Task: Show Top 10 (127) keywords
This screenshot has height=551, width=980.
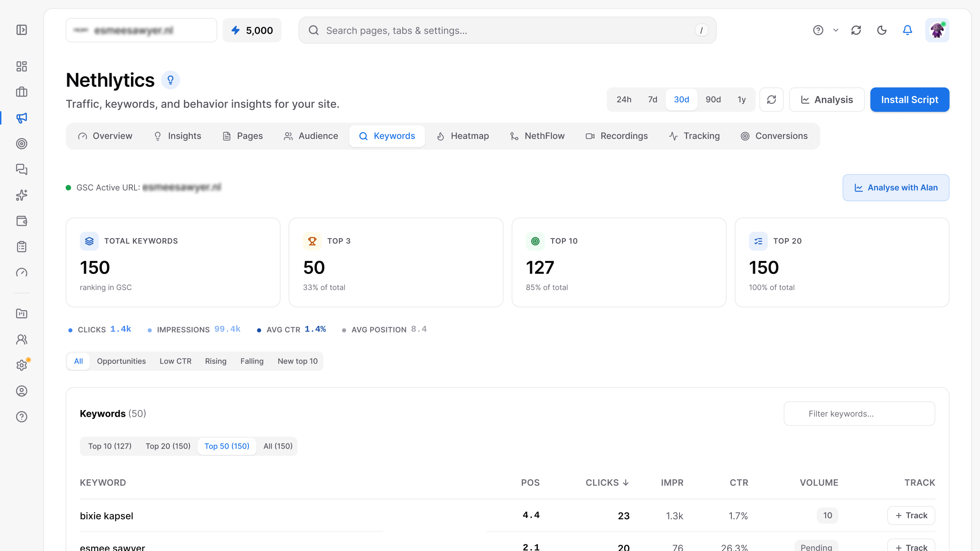Action: click(x=110, y=446)
